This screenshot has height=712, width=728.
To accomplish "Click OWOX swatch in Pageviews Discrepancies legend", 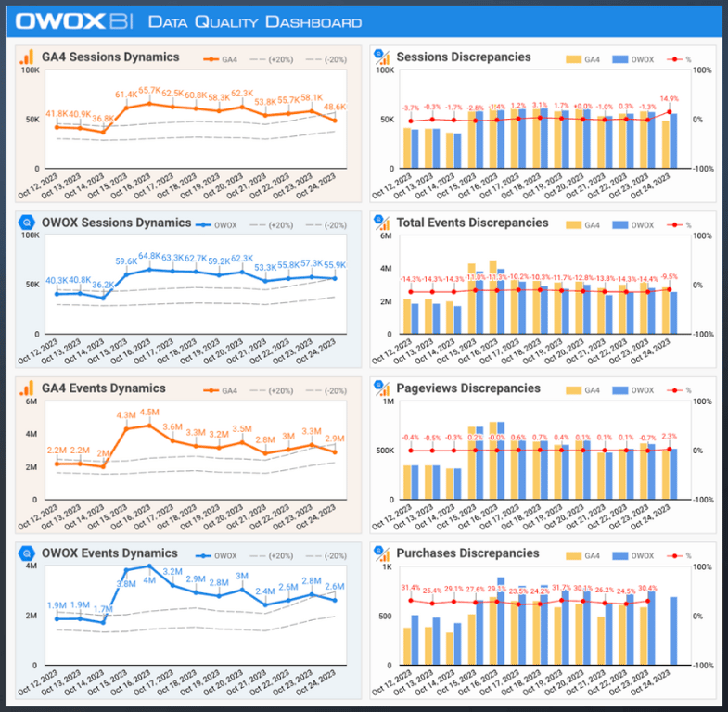I will [x=620, y=391].
